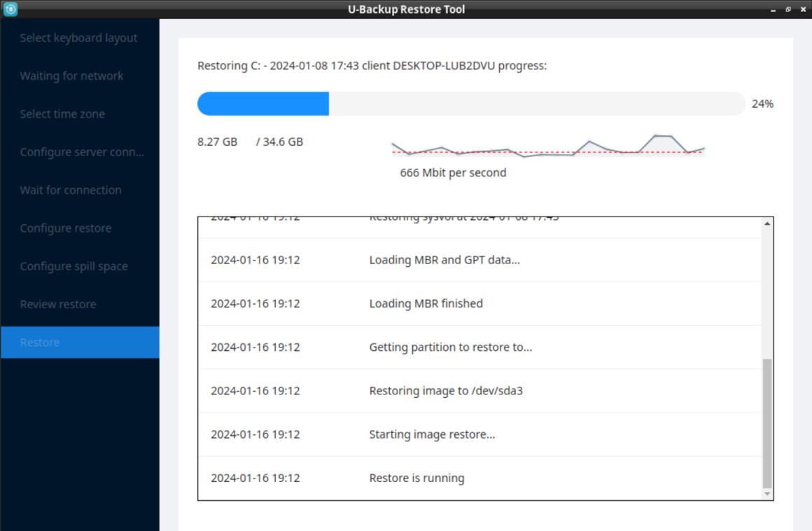The width and height of the screenshot is (812, 531).
Task: Click the restore window size button
Action: coord(787,10)
